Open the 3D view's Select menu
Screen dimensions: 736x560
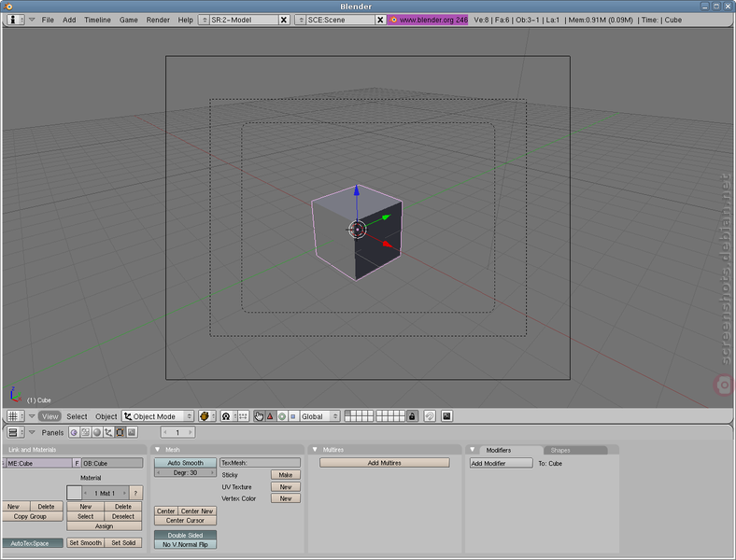[77, 416]
